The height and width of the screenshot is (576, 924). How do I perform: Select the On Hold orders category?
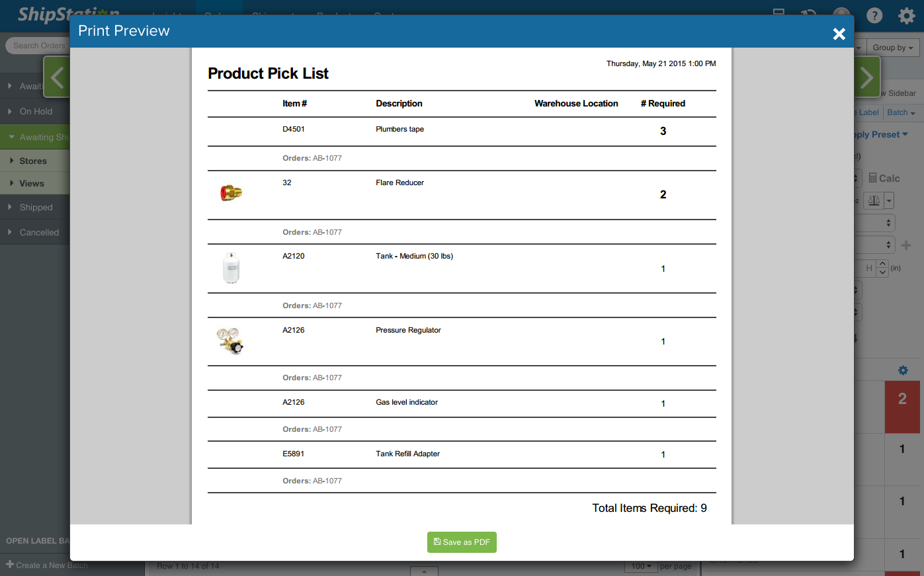coord(36,111)
